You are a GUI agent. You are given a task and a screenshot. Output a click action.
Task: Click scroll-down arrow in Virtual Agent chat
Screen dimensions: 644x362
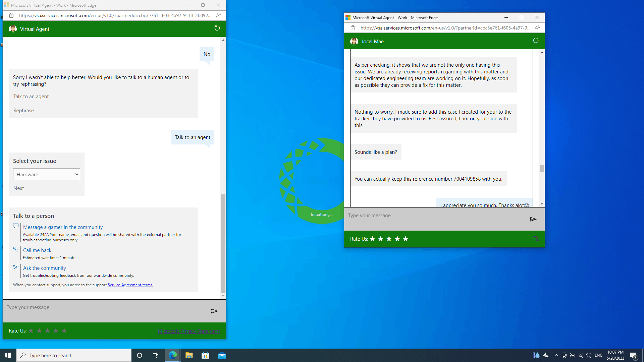click(x=223, y=296)
